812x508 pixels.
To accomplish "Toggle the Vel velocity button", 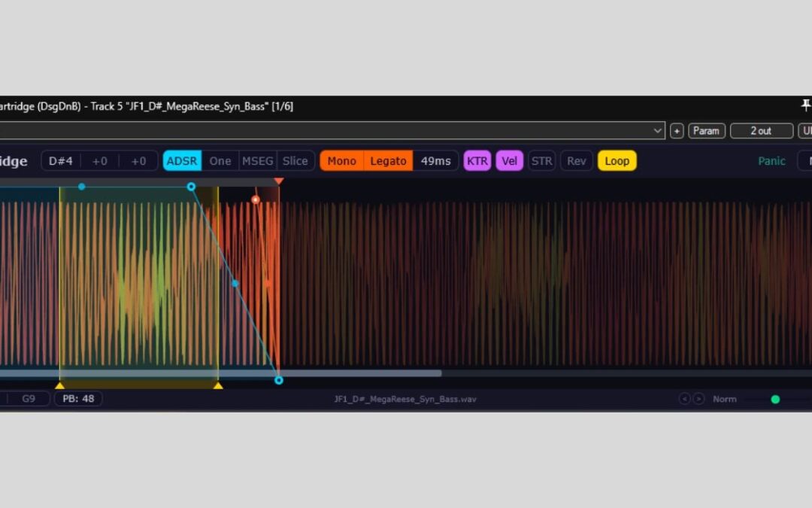I will point(510,161).
